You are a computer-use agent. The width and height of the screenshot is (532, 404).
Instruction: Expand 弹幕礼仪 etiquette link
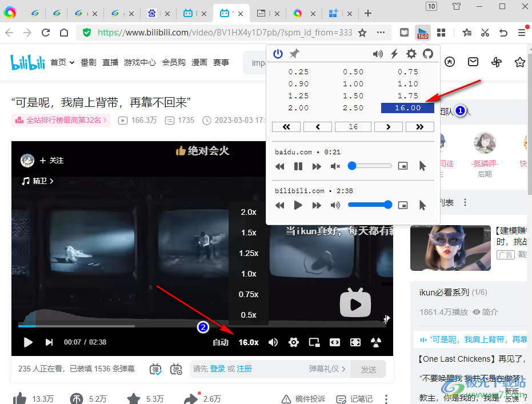tap(327, 369)
